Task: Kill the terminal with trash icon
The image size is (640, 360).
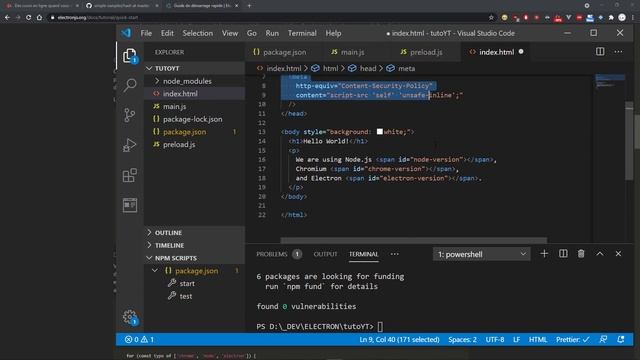Action: click(x=581, y=254)
